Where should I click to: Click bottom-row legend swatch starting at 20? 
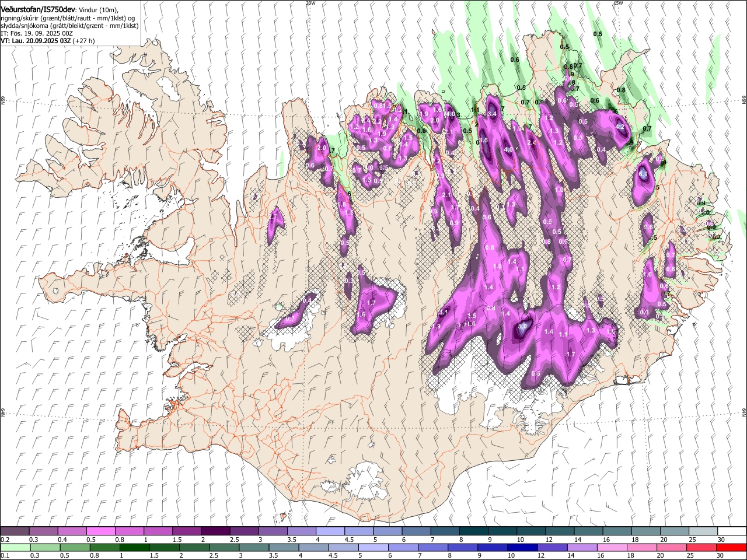pyautogui.click(x=671, y=547)
